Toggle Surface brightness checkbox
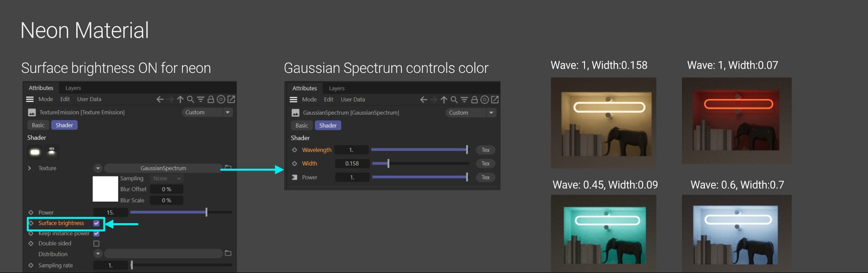This screenshot has height=273, width=868. coord(96,223)
